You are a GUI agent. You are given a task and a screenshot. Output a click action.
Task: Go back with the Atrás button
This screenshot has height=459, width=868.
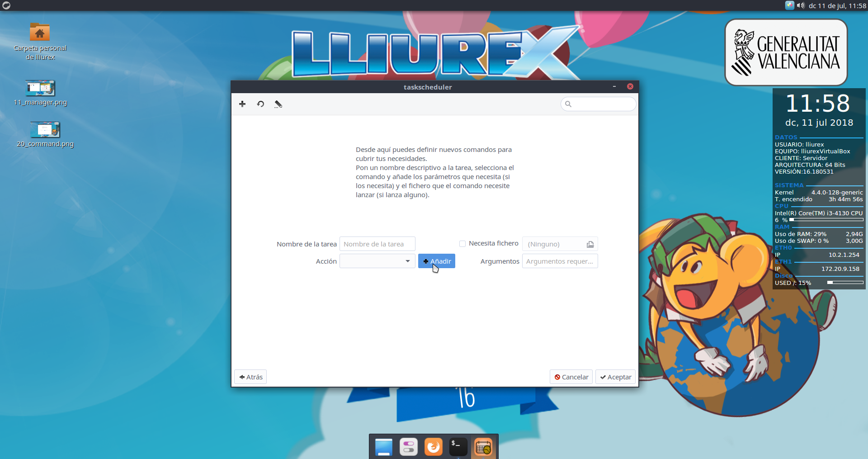250,377
